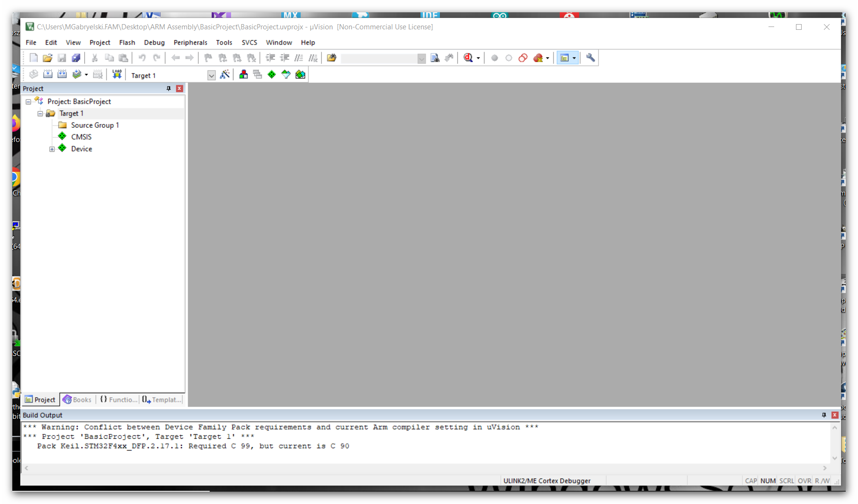Open Options for Target with the magic wand icon

click(225, 74)
